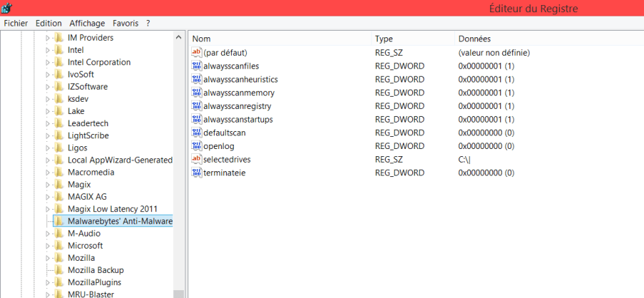Expand the Intel Corporation key
This screenshot has width=644, height=298.
48,62
